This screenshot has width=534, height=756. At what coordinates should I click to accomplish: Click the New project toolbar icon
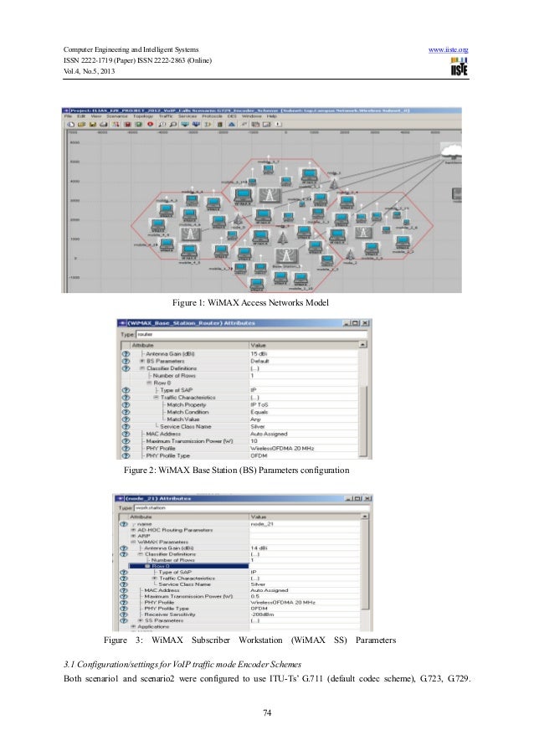pyautogui.click(x=70, y=125)
